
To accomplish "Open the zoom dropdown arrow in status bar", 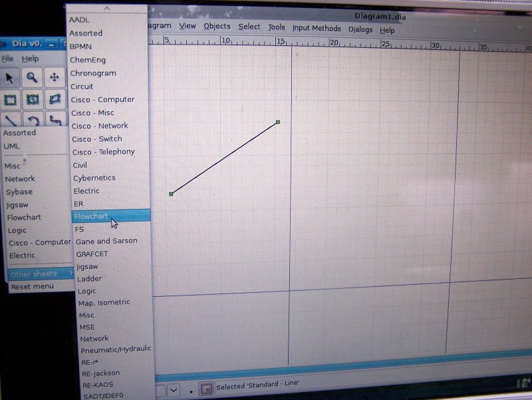I will click(x=174, y=389).
